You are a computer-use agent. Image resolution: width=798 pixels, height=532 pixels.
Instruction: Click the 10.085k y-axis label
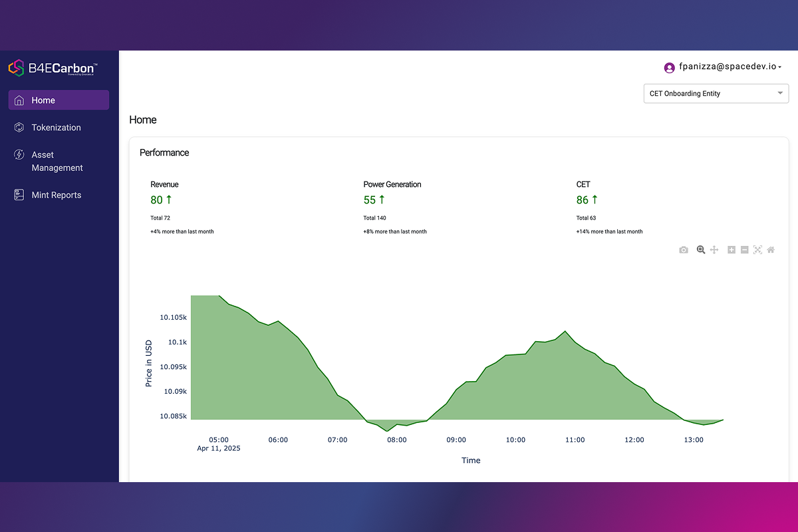(174, 416)
